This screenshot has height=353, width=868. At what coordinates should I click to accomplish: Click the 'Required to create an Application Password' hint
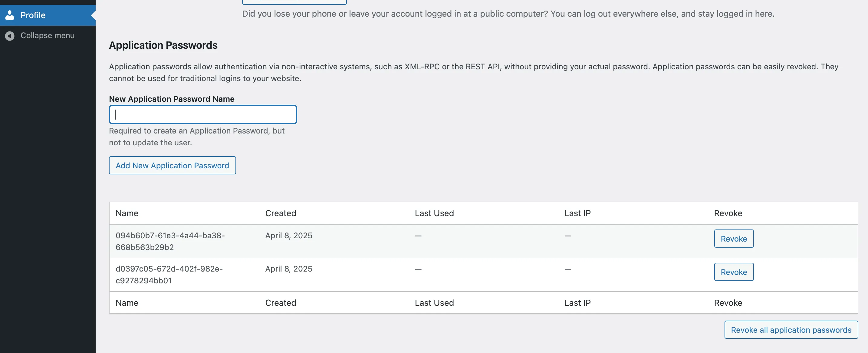197,137
